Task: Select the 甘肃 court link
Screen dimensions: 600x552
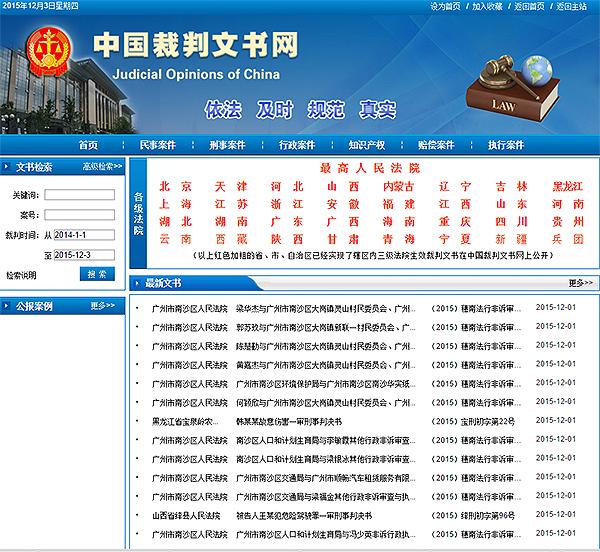Action: tap(343, 239)
